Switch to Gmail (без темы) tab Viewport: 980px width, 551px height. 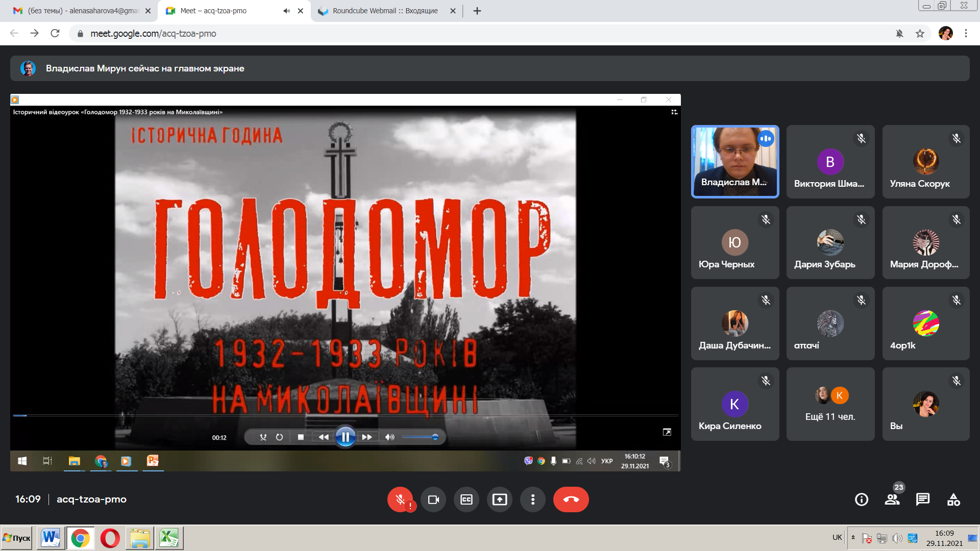point(83,11)
